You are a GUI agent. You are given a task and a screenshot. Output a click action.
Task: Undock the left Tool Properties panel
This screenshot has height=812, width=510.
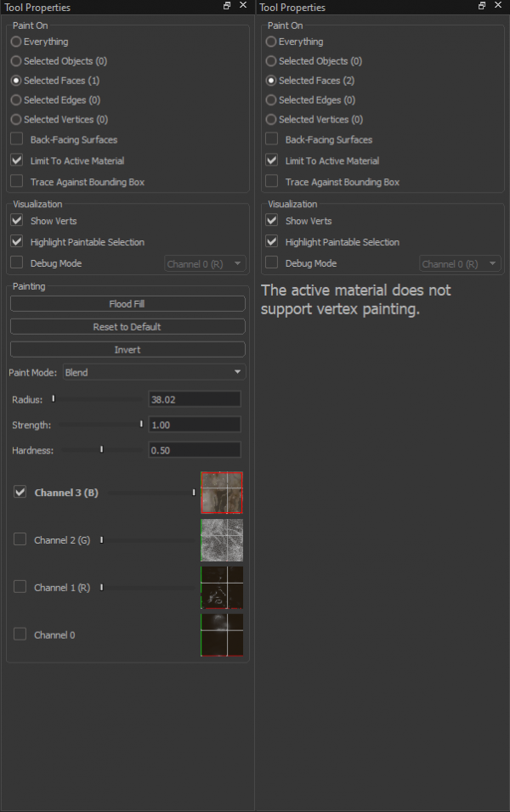[x=227, y=6]
